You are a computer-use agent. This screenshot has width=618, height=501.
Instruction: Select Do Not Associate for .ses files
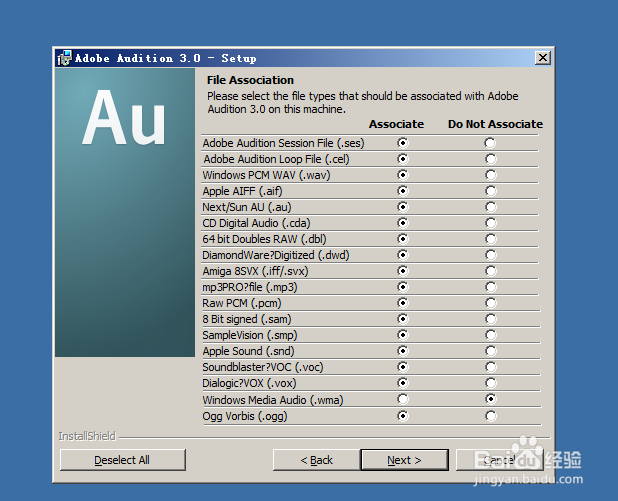490,143
